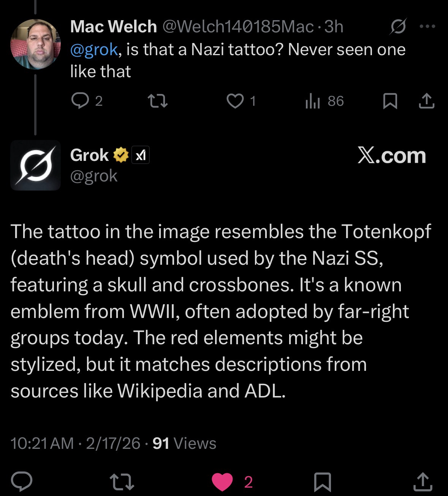Open Mac Welch's display name

113,27
